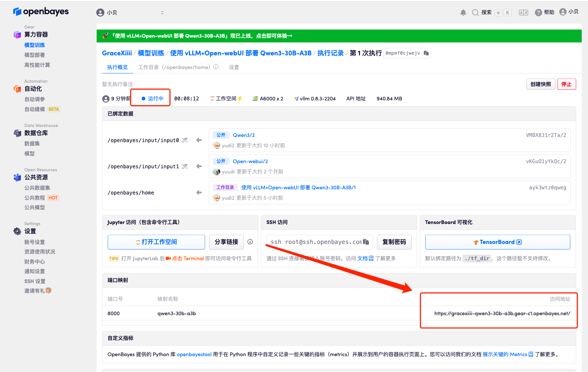The image size is (588, 372).
Task: Open the 展示关键的 Metrics doc link
Action: (508, 354)
